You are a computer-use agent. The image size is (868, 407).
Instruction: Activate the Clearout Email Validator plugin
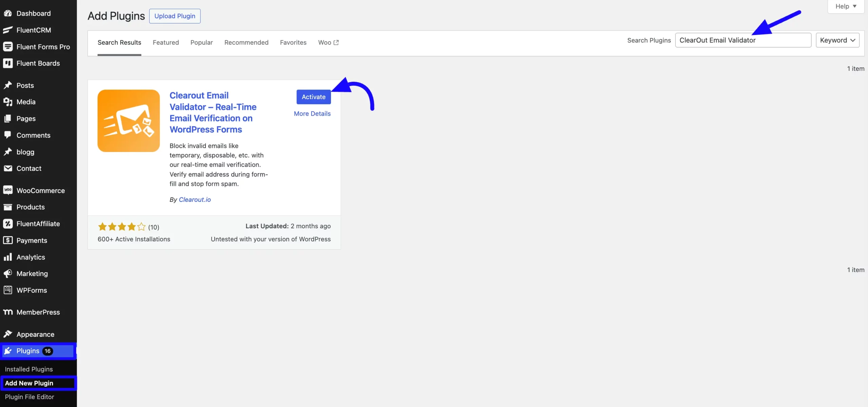[x=314, y=97]
